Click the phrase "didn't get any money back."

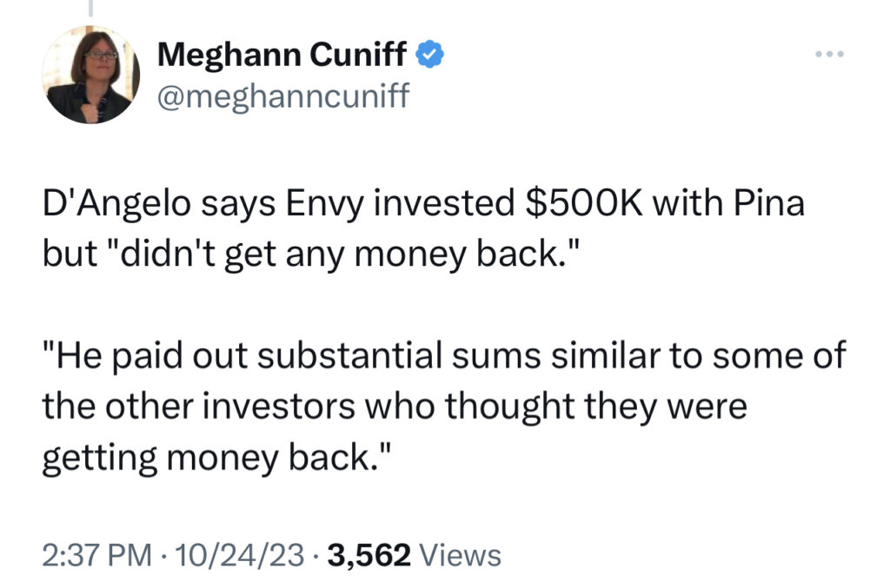point(342,254)
